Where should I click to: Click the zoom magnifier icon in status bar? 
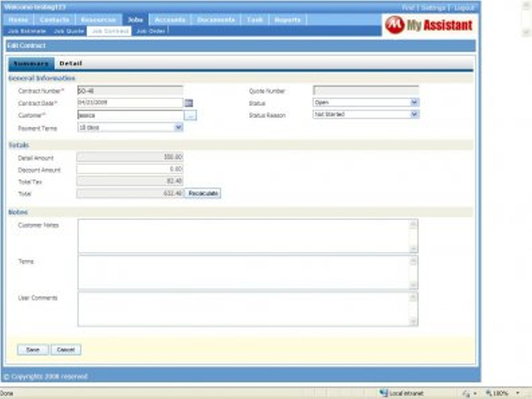click(489, 393)
